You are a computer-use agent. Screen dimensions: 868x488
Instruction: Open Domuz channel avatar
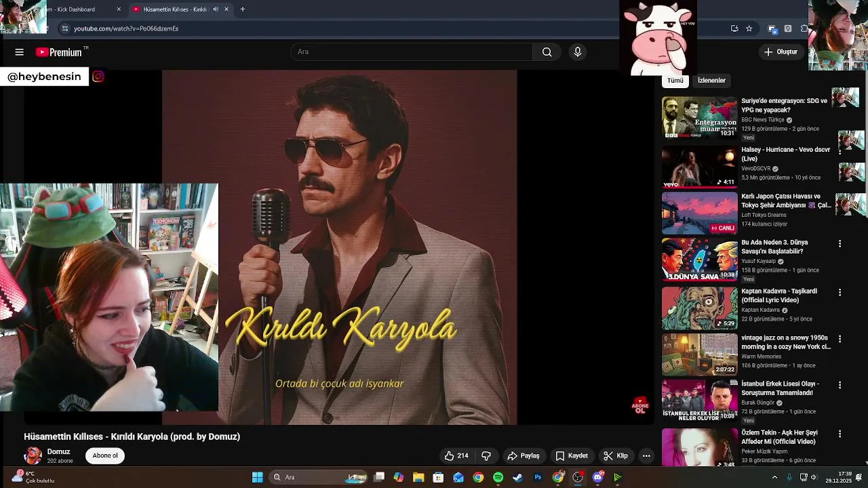[x=33, y=455]
